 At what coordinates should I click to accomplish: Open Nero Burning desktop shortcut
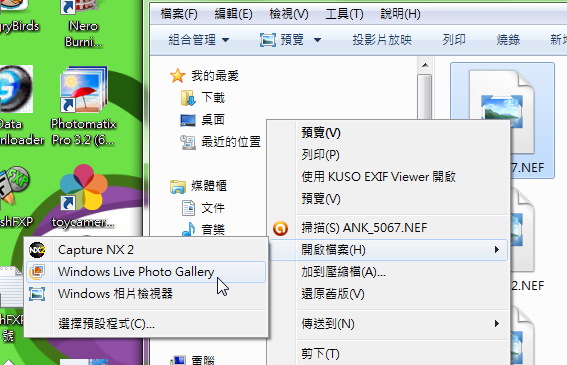tap(84, 25)
